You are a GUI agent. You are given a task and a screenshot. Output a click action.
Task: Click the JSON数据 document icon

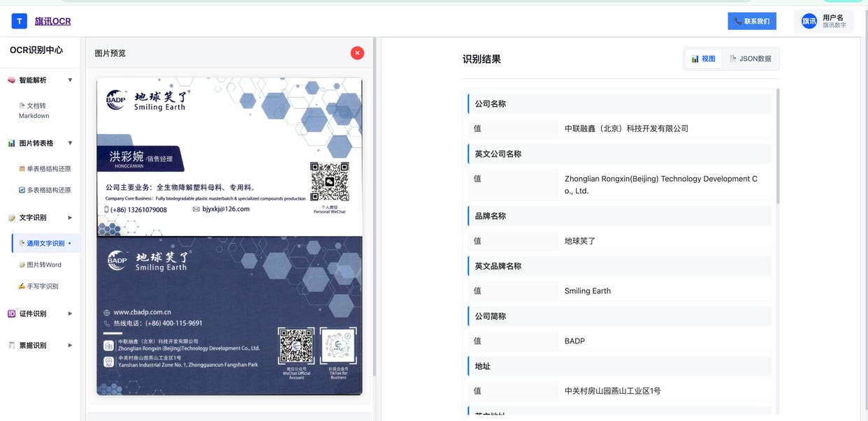(733, 59)
